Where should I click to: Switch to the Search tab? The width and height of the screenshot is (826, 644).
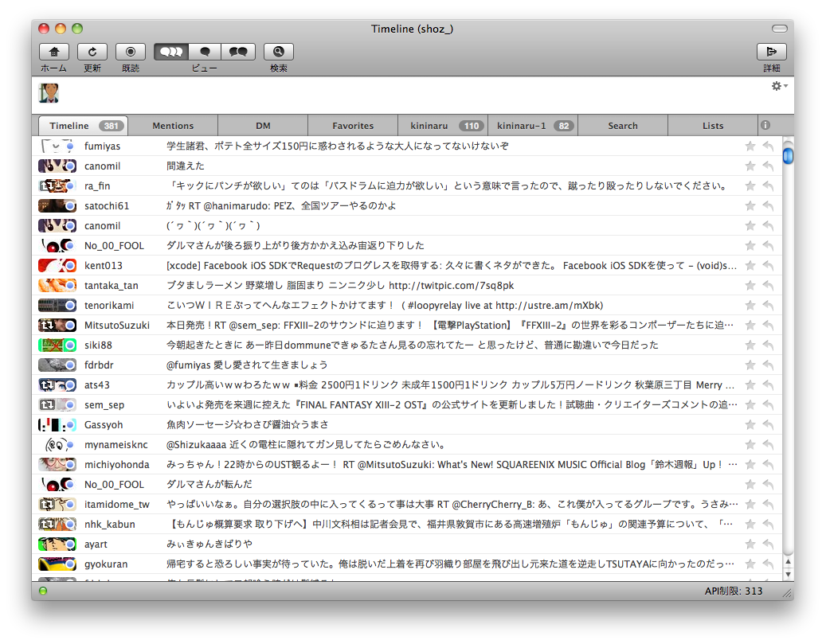click(x=623, y=126)
